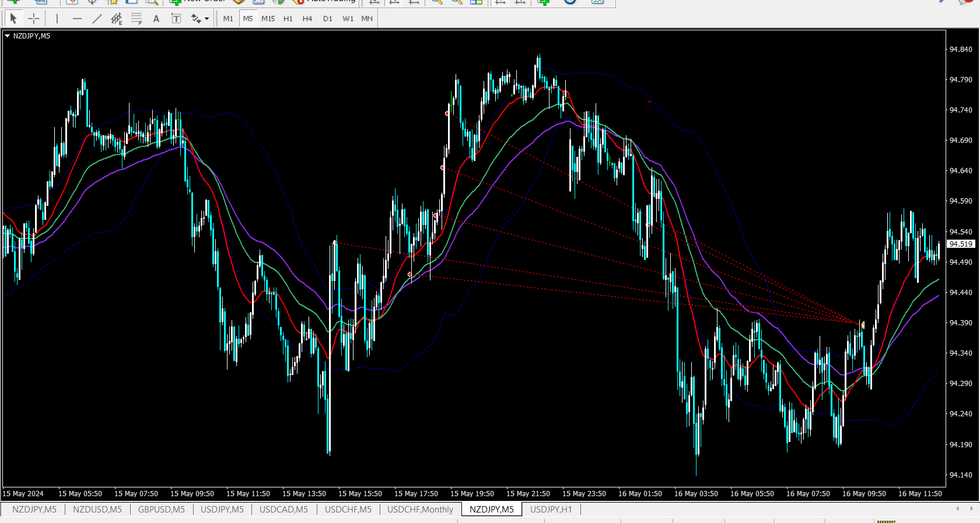
Task: Click price scale value 94.390
Action: coord(961,323)
